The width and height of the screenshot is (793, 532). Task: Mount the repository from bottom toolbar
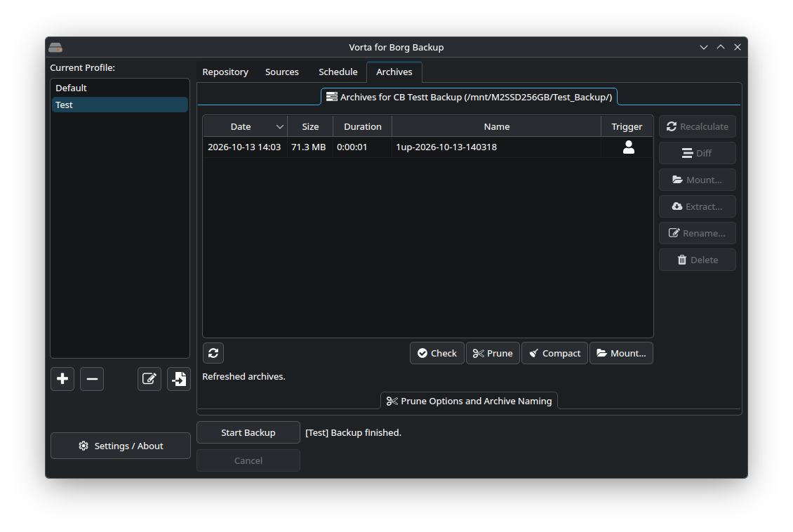(621, 353)
